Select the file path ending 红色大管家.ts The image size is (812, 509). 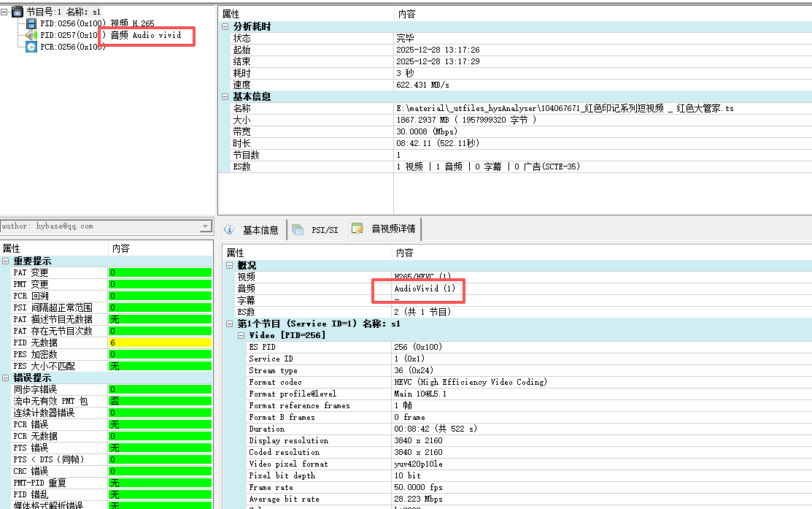click(565, 108)
